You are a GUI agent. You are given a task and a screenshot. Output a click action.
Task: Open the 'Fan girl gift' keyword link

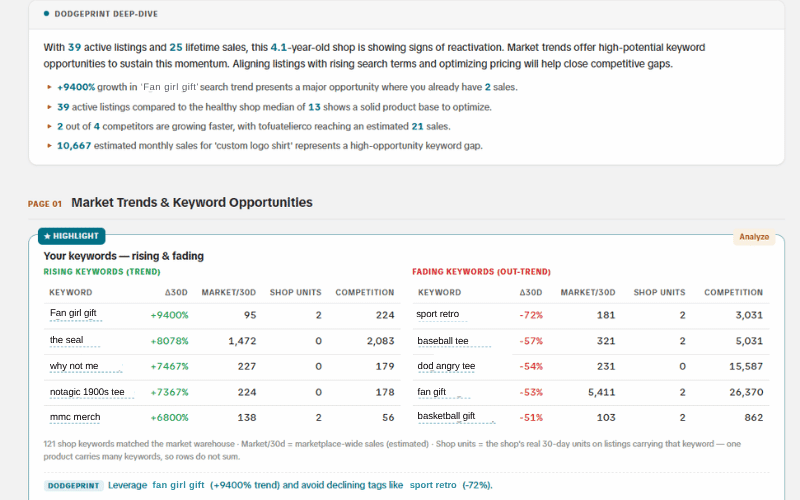pyautogui.click(x=73, y=313)
